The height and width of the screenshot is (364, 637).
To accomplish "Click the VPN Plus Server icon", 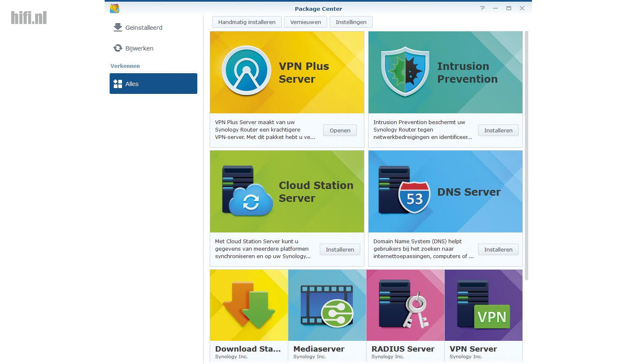I will pyautogui.click(x=247, y=71).
